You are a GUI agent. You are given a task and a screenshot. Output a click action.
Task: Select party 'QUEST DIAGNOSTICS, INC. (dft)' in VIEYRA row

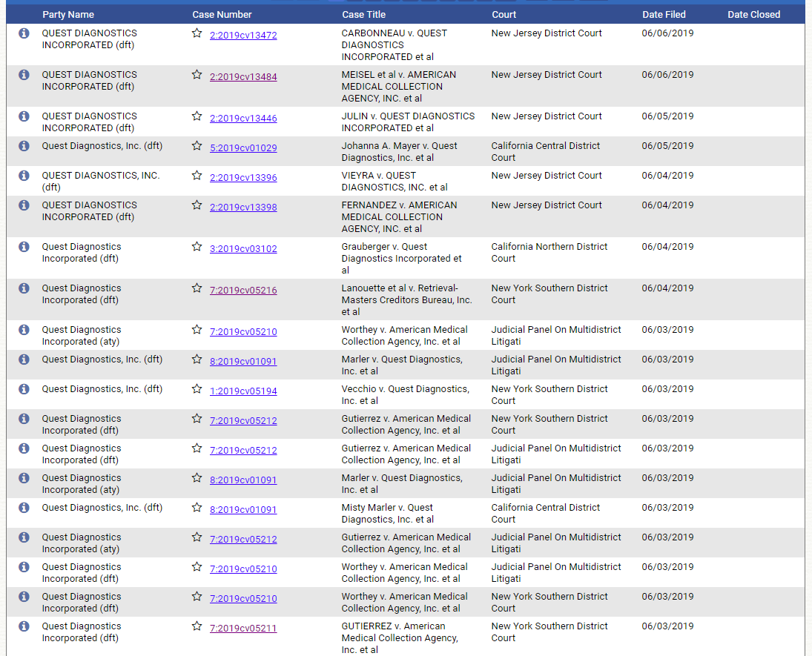tap(101, 181)
